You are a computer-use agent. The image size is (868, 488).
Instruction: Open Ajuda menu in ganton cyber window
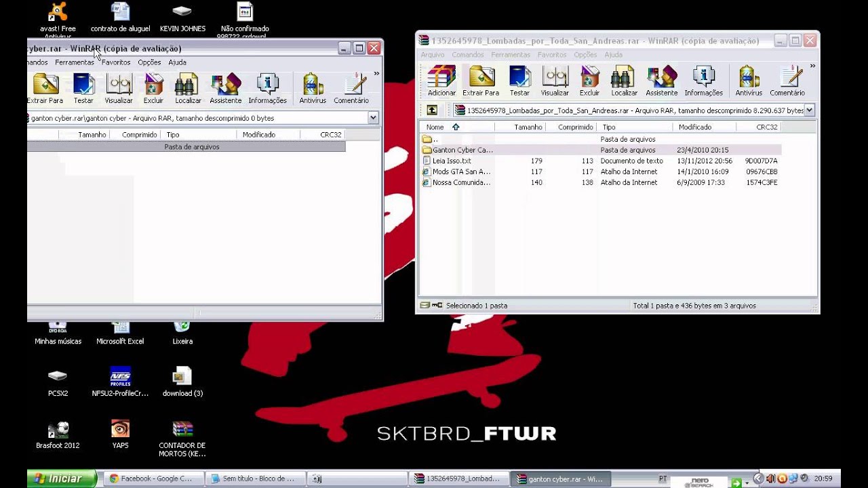[177, 62]
